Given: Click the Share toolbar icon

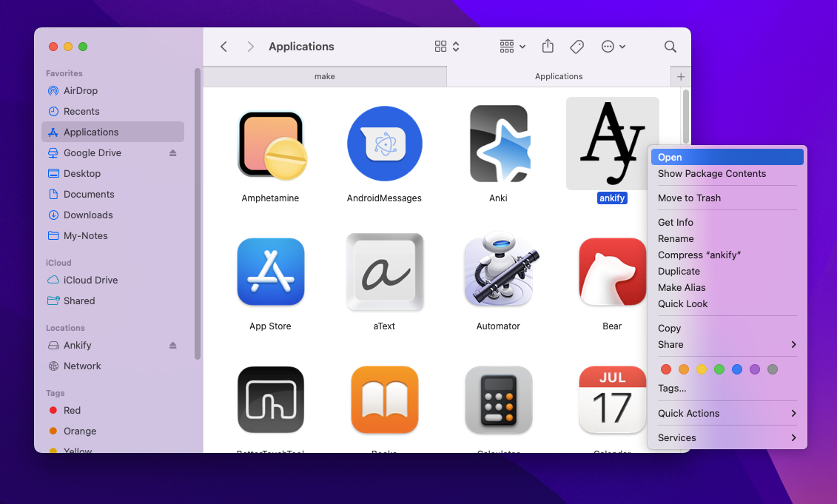Looking at the screenshot, I should pyautogui.click(x=548, y=47).
